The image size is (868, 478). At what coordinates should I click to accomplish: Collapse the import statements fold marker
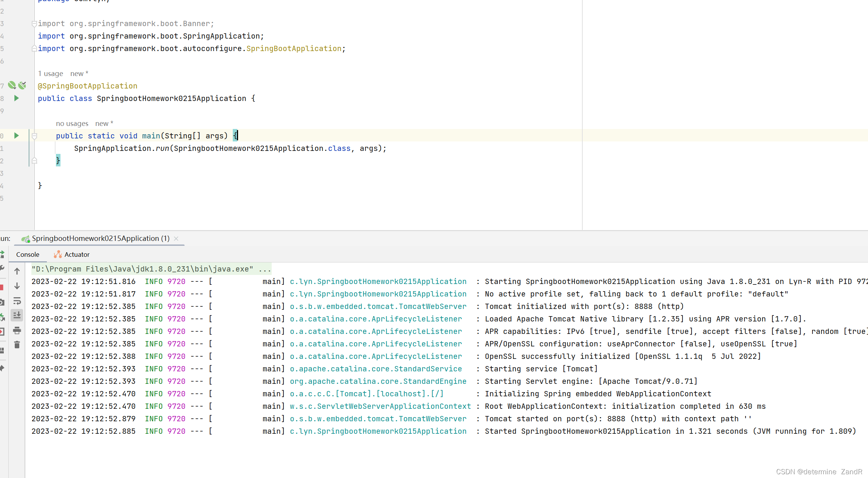34,24
